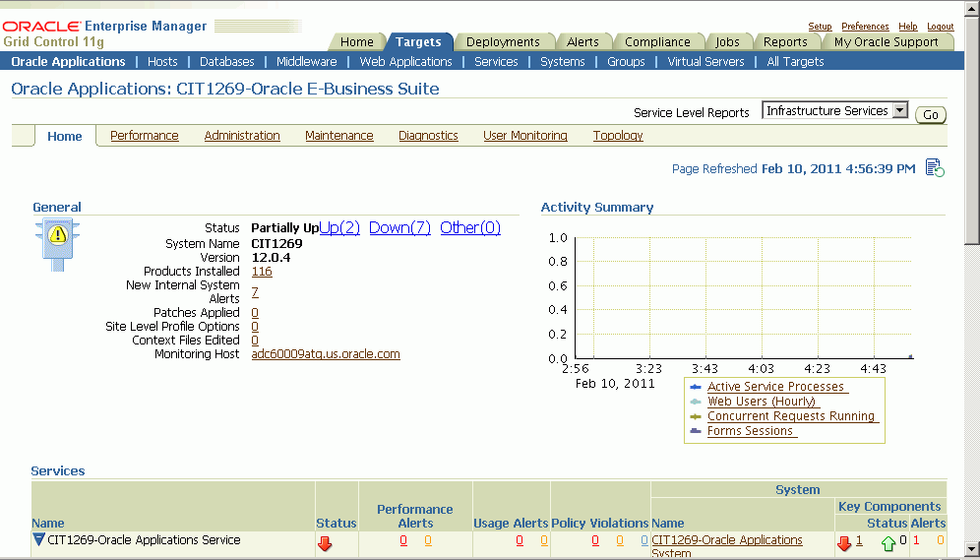The image size is (980, 560).
Task: Click the Active Service Processes legend marker
Action: tap(696, 387)
